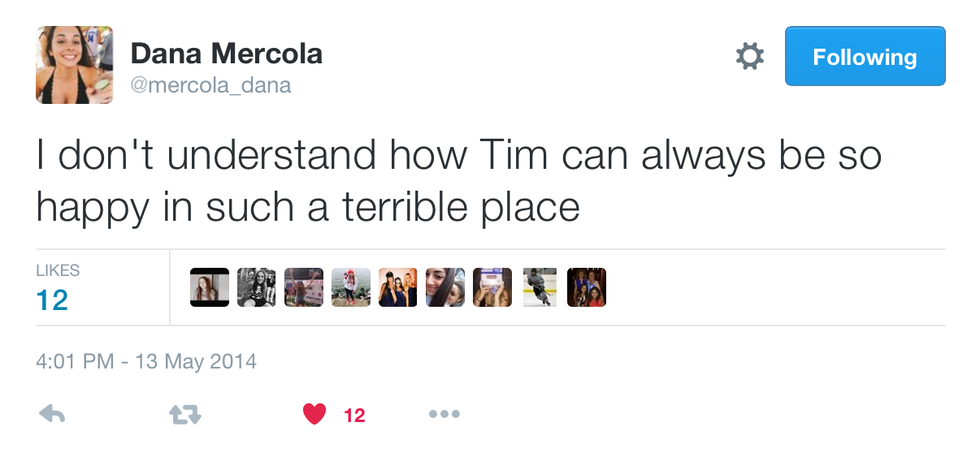This screenshot has height=474, width=980.
Task: Click the black-and-white group photo avatar
Action: pyautogui.click(x=256, y=288)
